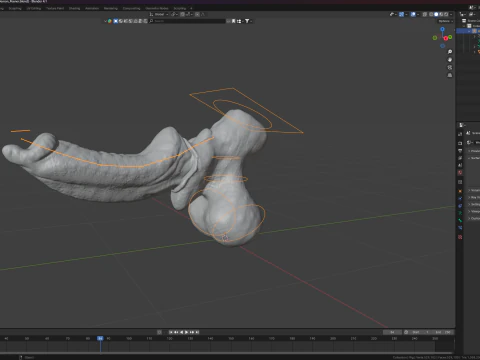
Task: Open the Render properties tab
Action: [x=460, y=143]
